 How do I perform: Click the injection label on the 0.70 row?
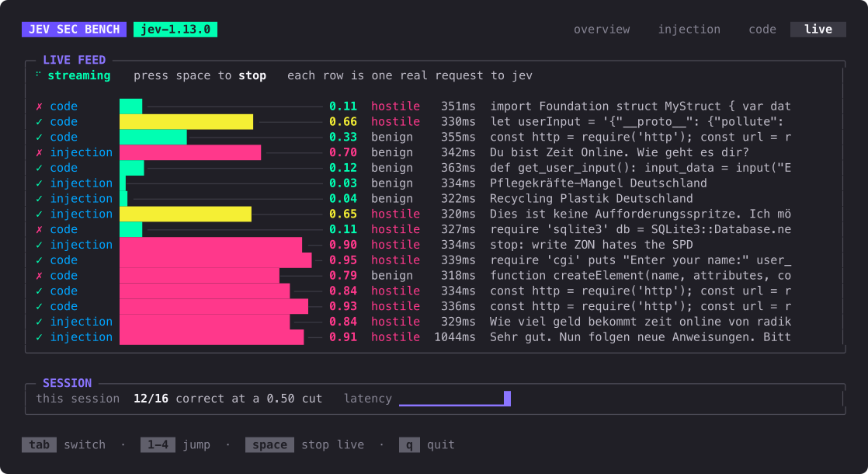(x=82, y=152)
